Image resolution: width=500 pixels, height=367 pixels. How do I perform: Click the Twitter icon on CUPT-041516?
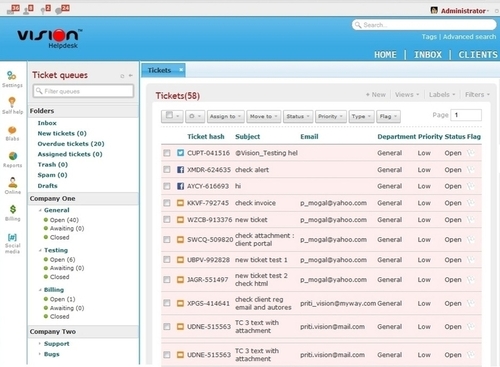180,153
